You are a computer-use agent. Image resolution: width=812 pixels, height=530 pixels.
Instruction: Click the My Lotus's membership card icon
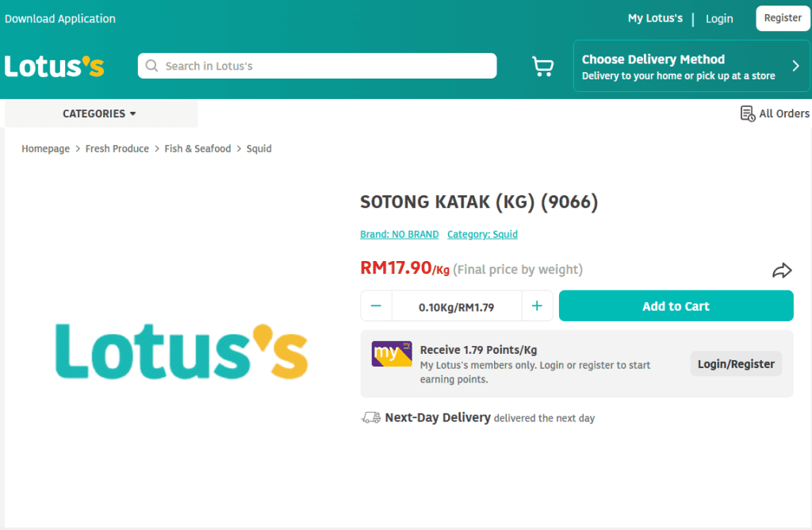[392, 354]
